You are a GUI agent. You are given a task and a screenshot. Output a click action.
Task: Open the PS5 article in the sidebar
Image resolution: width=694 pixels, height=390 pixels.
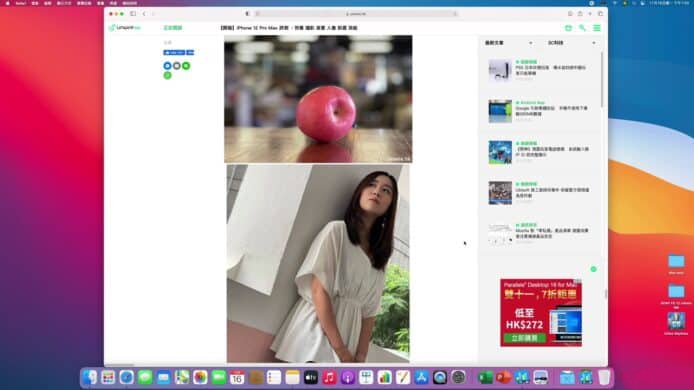click(551, 70)
